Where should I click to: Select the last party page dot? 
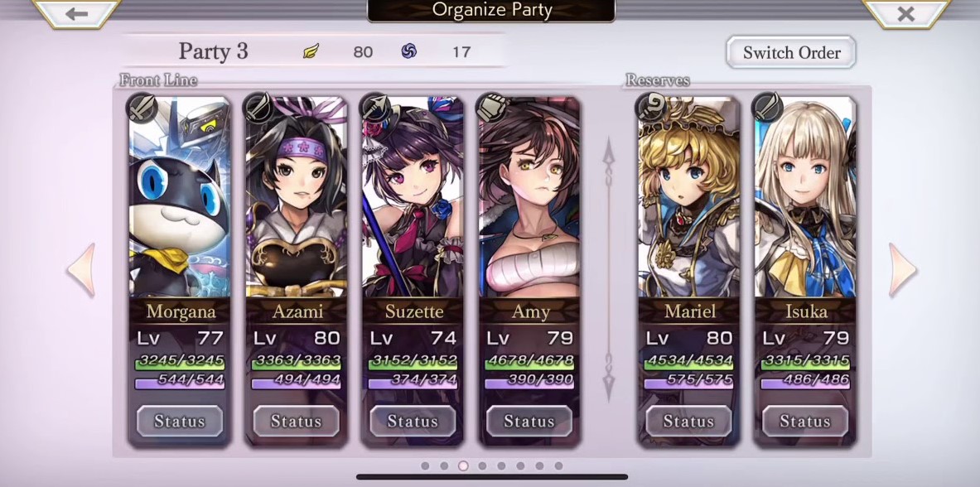coord(558,465)
